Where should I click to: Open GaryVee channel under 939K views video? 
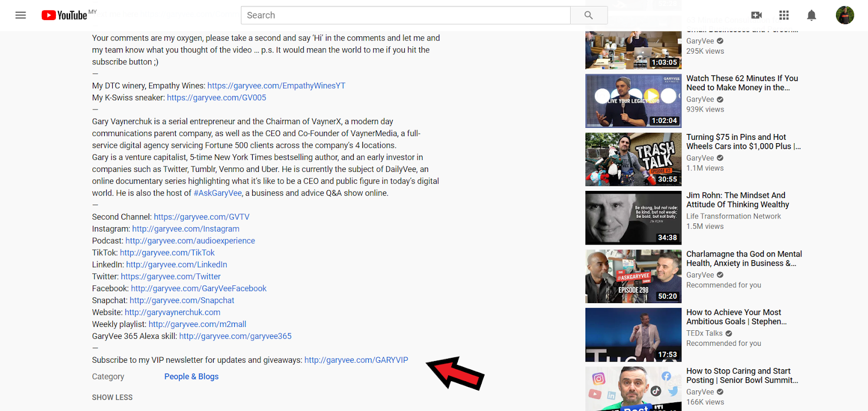[x=700, y=99]
